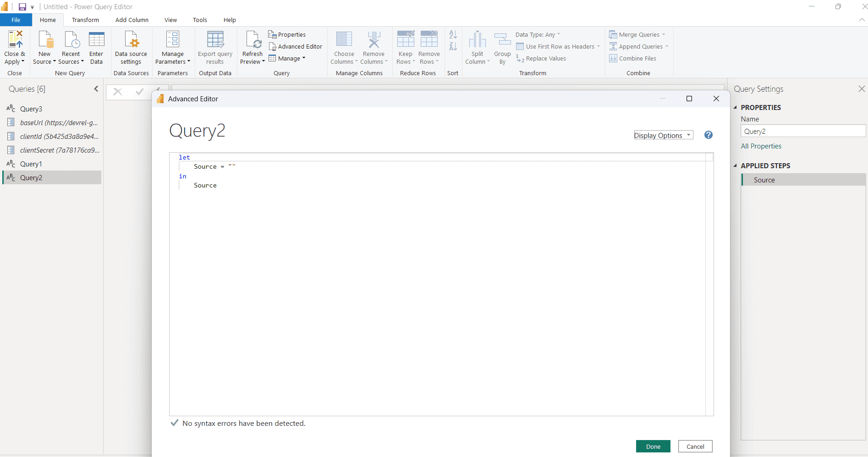The height and width of the screenshot is (457, 868).
Task: Collapse the APPLIED STEPS section
Action: pyautogui.click(x=735, y=165)
